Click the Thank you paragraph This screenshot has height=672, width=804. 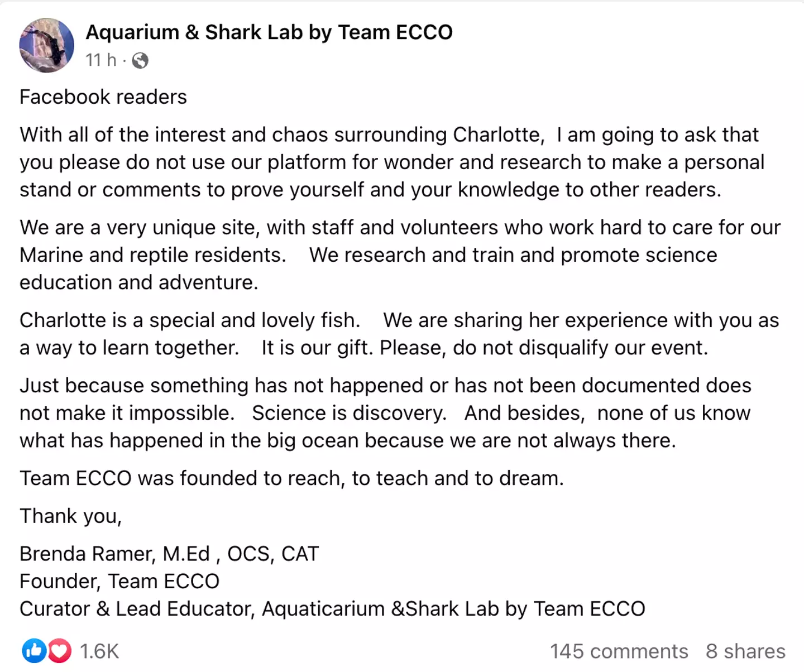pos(70,516)
